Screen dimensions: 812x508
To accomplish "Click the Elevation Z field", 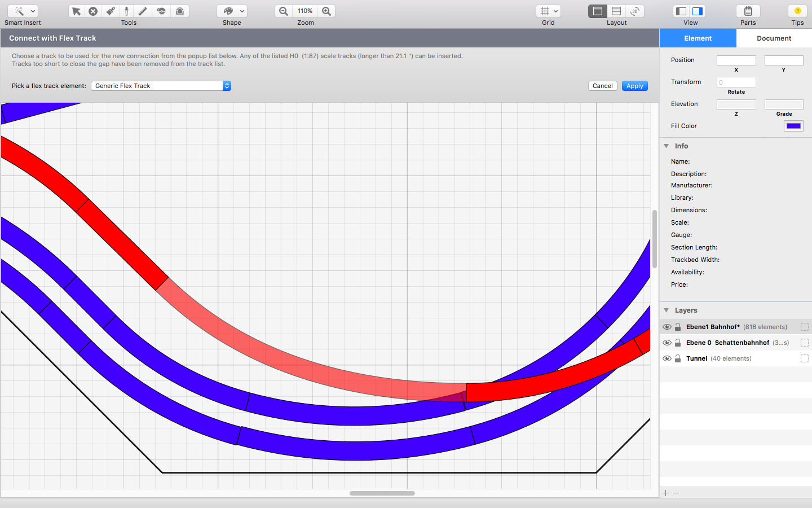I will (x=736, y=104).
